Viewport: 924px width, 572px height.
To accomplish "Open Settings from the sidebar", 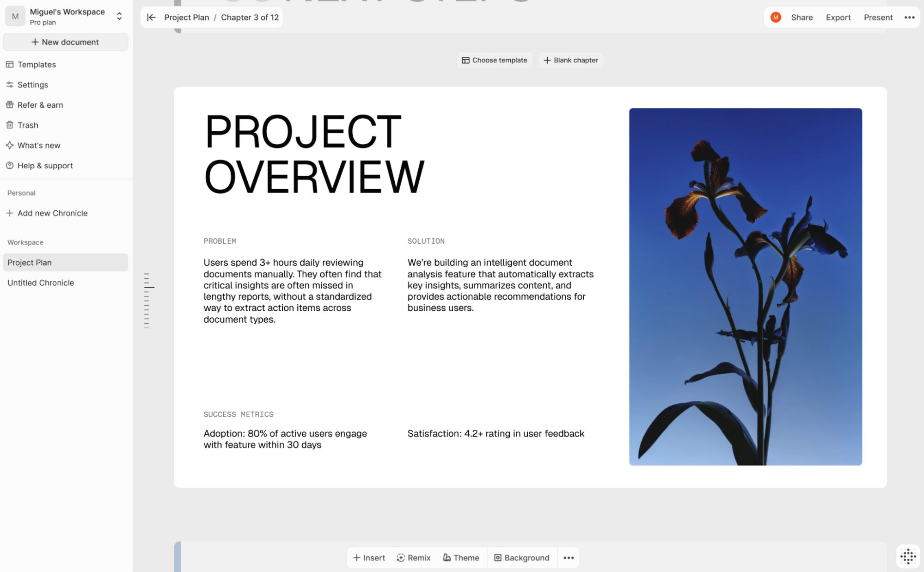I will pos(32,85).
